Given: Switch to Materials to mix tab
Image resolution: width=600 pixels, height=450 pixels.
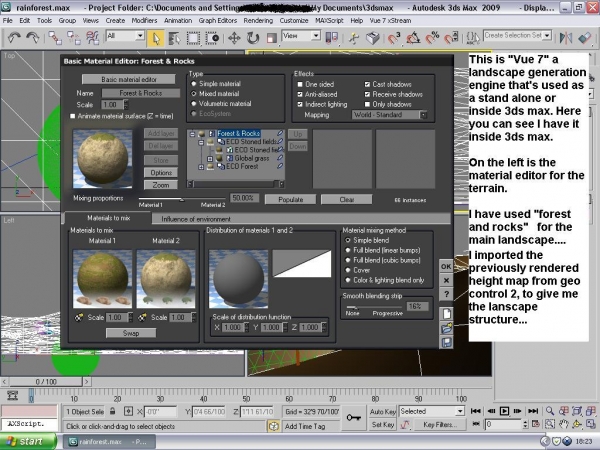Looking at the screenshot, I should (109, 218).
